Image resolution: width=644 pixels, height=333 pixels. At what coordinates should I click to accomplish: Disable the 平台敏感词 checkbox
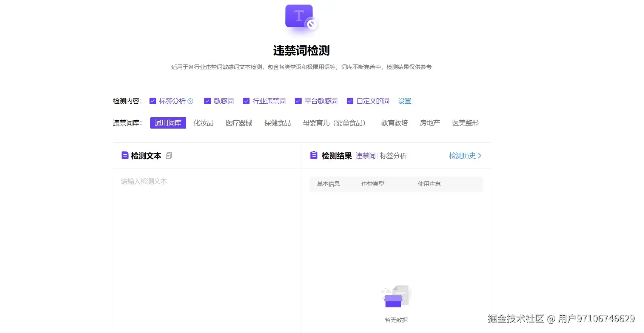click(298, 101)
